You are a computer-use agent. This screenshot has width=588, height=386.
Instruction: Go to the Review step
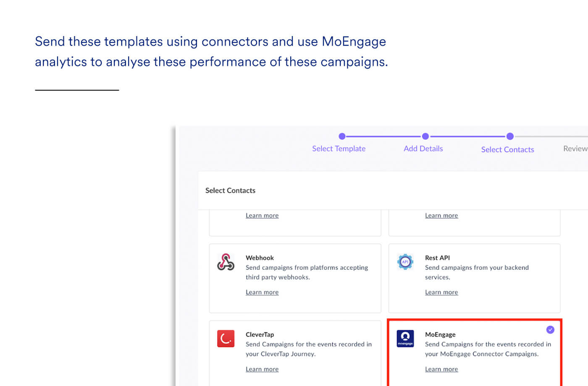[575, 149]
